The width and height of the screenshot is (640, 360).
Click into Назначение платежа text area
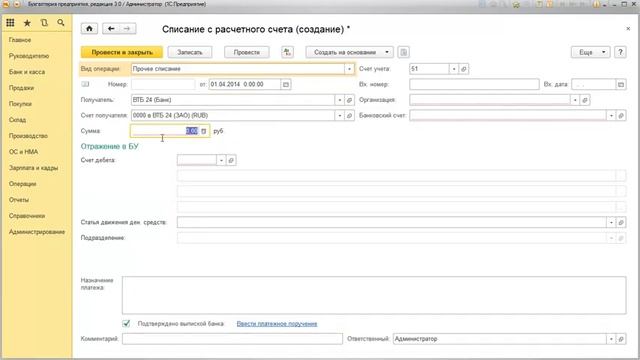[374, 295]
